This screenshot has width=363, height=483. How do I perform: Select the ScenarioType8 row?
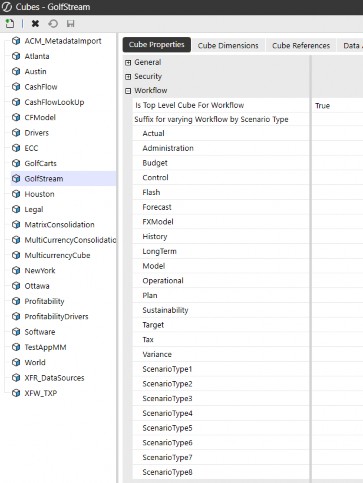coord(221,472)
